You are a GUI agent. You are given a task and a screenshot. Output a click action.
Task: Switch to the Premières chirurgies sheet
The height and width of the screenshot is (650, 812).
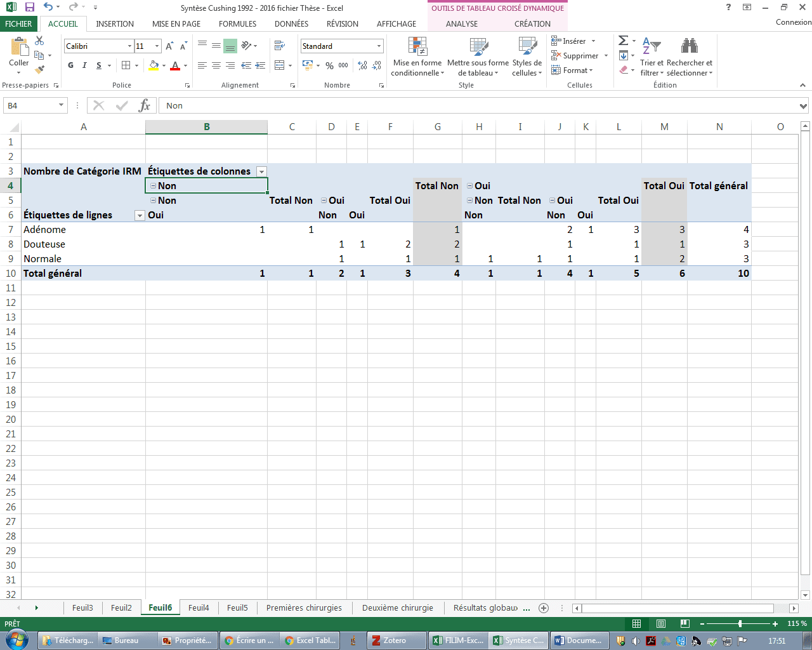pos(304,608)
